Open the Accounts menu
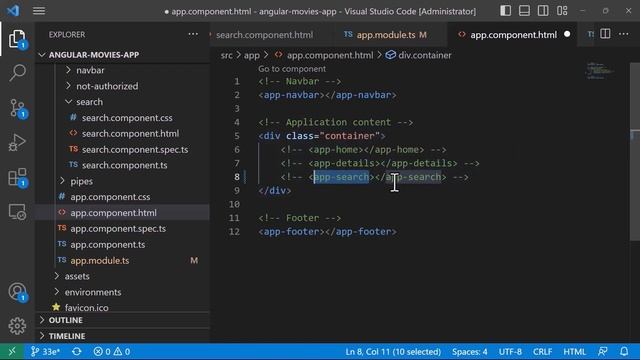 coord(17,292)
